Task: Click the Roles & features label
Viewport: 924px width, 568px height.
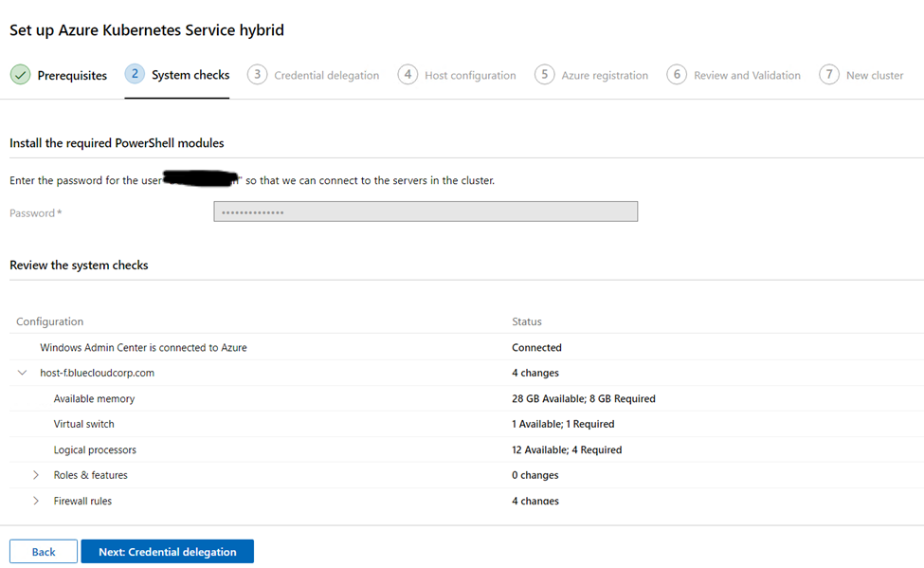Action: coord(90,475)
